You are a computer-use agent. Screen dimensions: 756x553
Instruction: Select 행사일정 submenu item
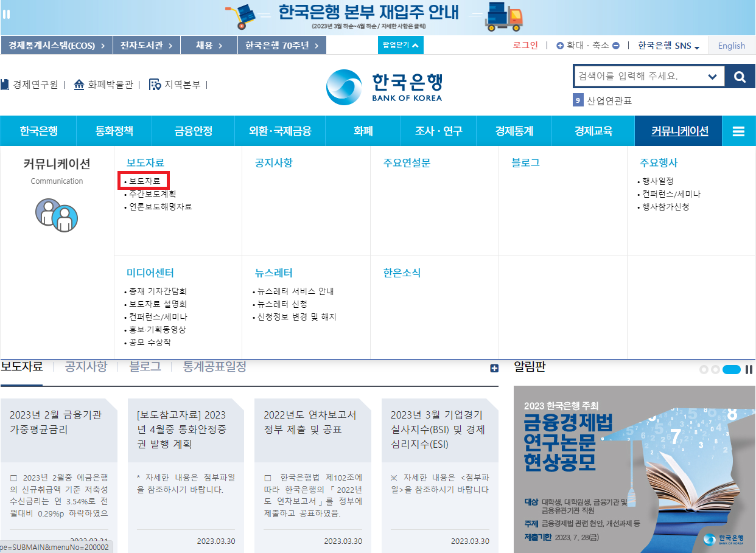click(657, 181)
